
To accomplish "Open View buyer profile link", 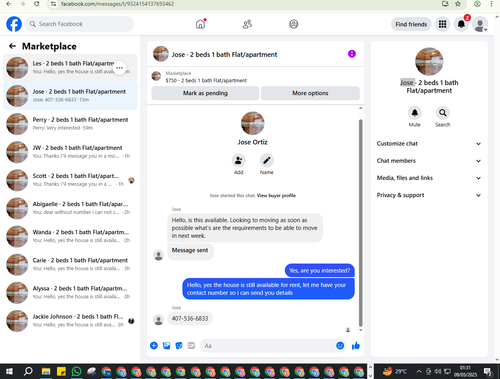I will pos(276,196).
